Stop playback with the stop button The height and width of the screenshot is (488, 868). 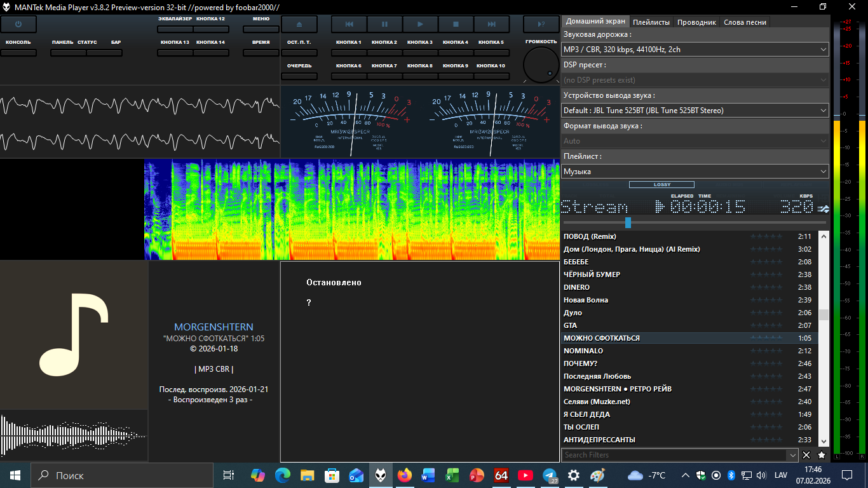[x=456, y=24]
